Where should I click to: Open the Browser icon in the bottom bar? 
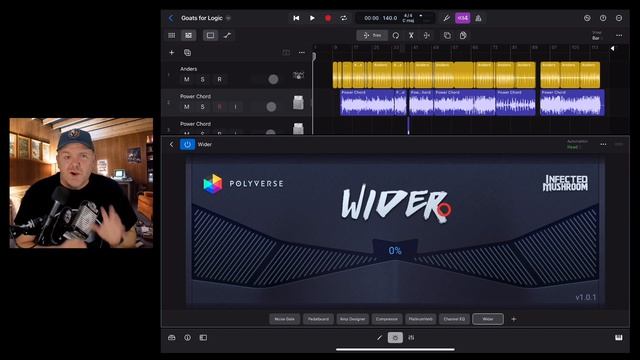coord(172,338)
